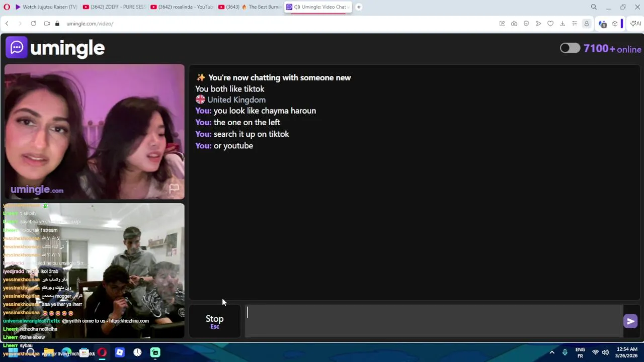Open Easy Setup sliders icon

[575, 24]
